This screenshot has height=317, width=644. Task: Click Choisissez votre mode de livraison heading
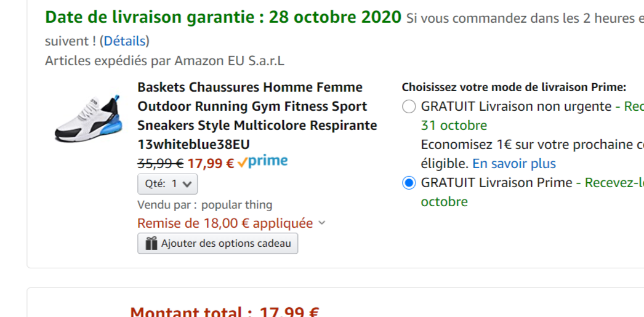(513, 87)
